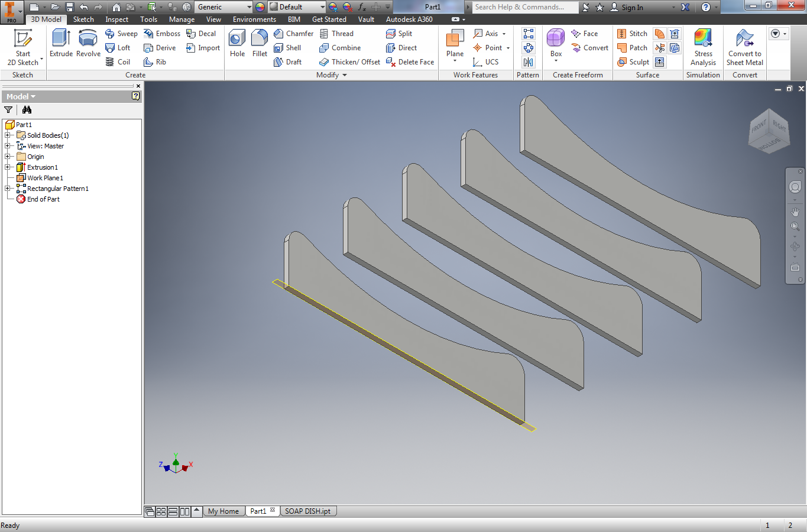The width and height of the screenshot is (807, 532).
Task: Pick the Derive component tool
Action: point(160,48)
